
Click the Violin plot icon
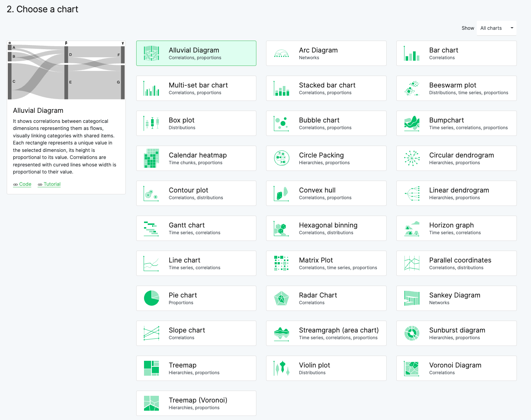281,368
